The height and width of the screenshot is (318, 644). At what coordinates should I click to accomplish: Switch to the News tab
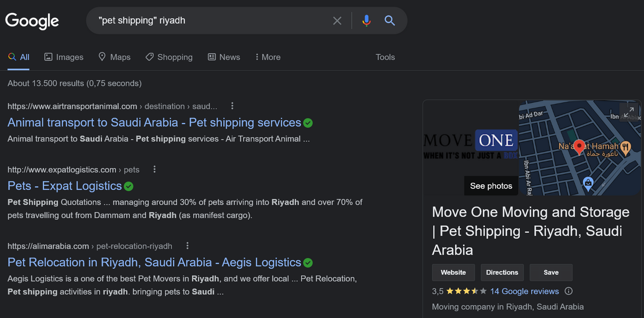tap(224, 57)
